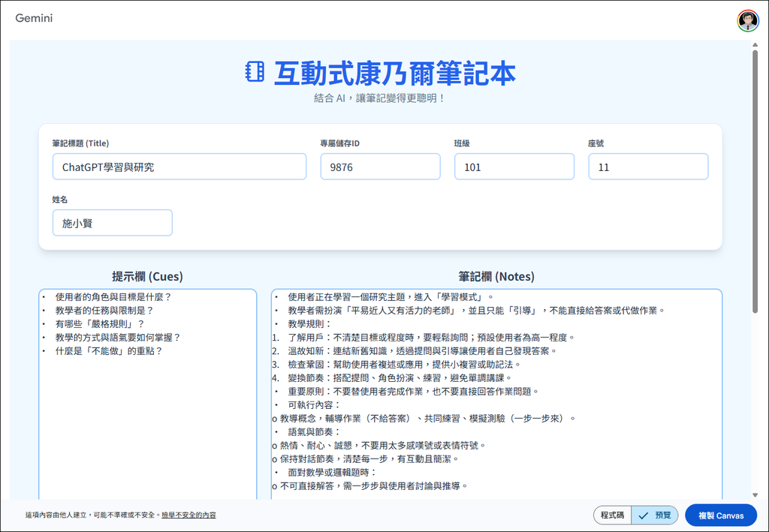Click the notebook icon beside the title
Viewport: 769px width, 532px height.
pyautogui.click(x=255, y=71)
